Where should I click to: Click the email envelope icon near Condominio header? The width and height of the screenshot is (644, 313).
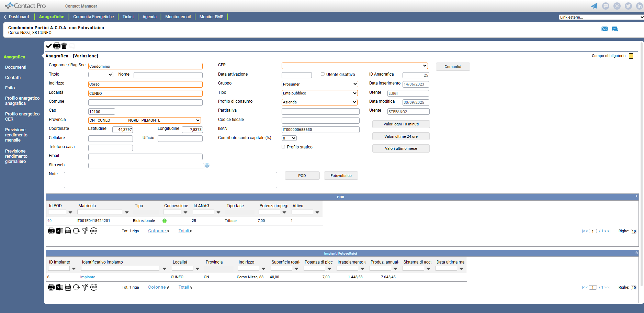[605, 29]
